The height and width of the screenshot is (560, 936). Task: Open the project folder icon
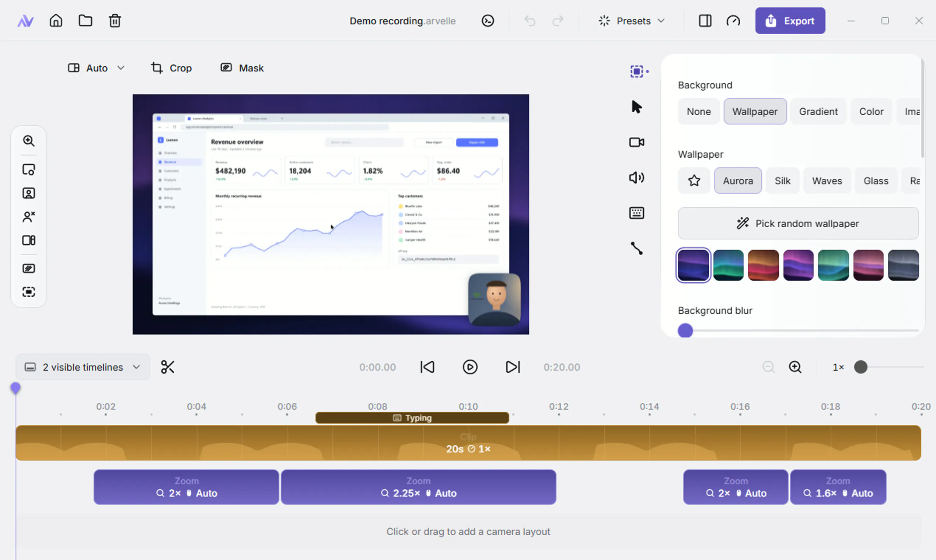pyautogui.click(x=85, y=20)
